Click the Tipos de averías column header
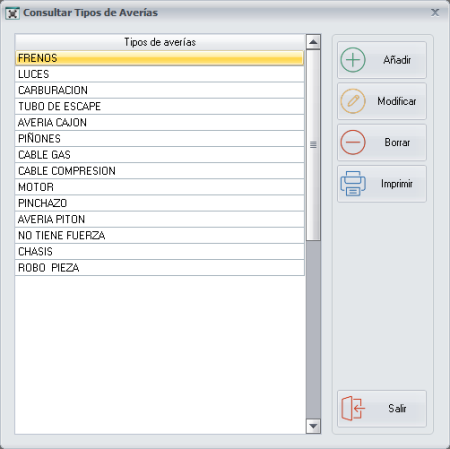Screen dimensions: 450x449 160,42
